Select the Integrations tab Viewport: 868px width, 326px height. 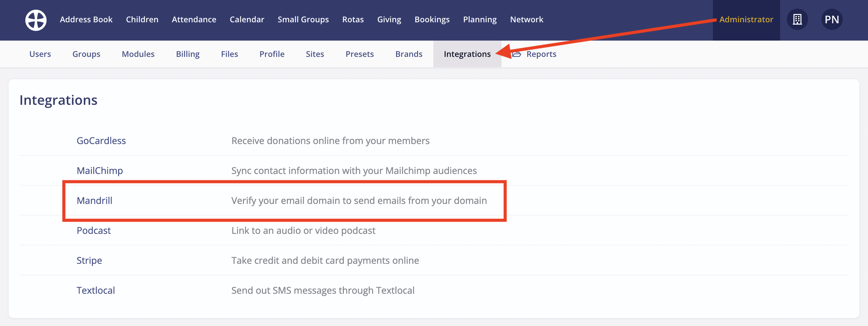pyautogui.click(x=467, y=54)
